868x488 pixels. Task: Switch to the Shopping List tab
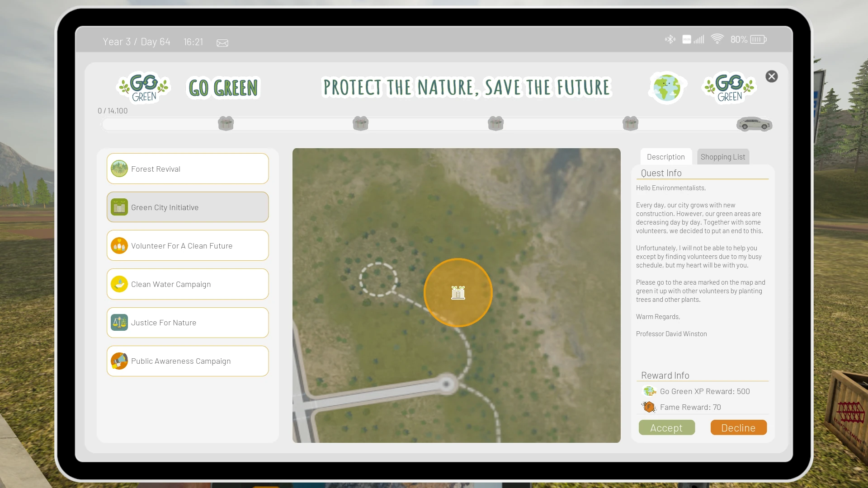click(x=722, y=157)
